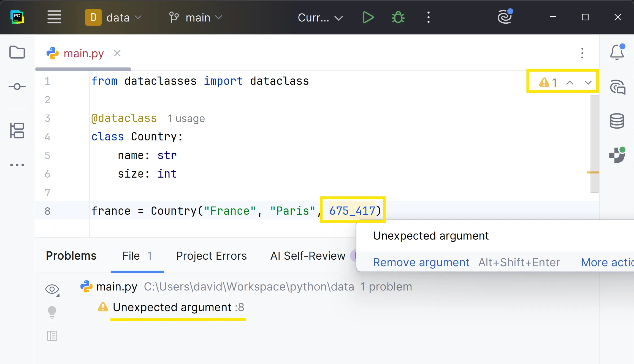The height and width of the screenshot is (364, 634).
Task: Toggle the editor preview icon in Problems
Action: coord(52,336)
